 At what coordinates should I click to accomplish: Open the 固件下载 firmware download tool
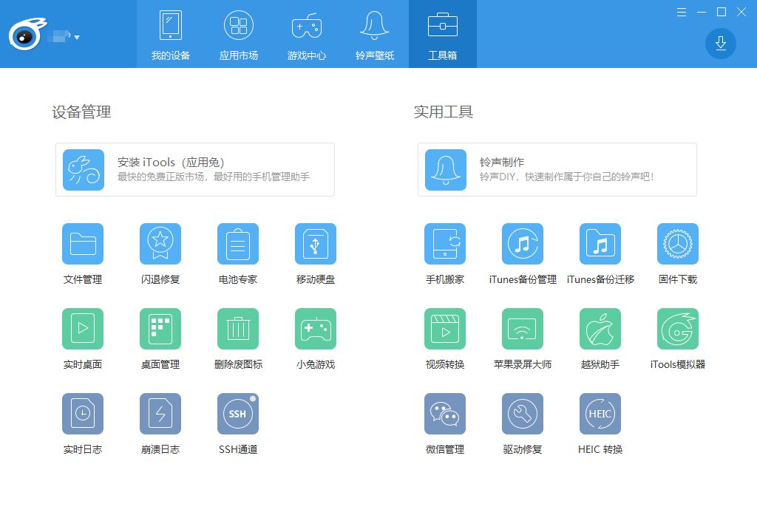coord(678,245)
